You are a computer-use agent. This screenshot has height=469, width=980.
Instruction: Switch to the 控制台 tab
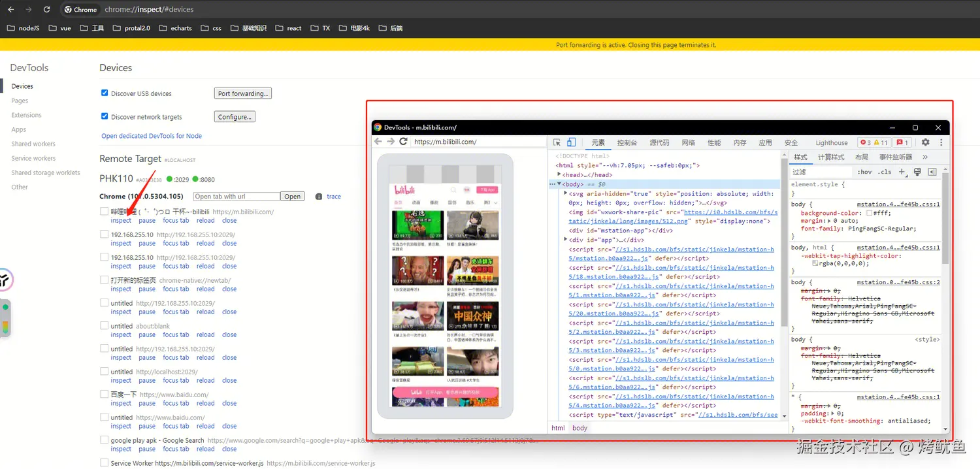click(x=627, y=142)
